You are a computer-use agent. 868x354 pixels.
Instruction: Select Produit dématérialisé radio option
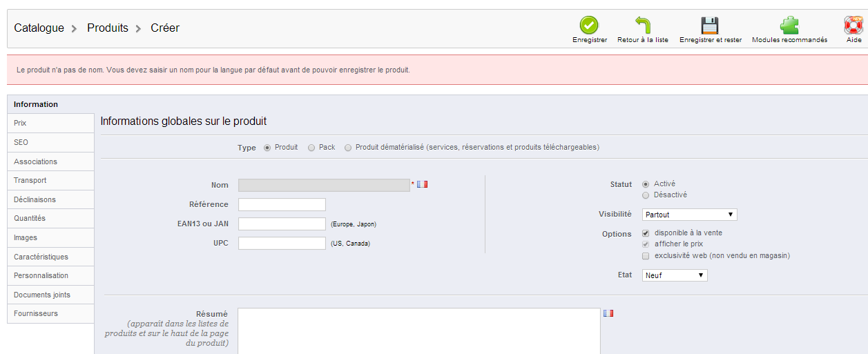coord(348,148)
